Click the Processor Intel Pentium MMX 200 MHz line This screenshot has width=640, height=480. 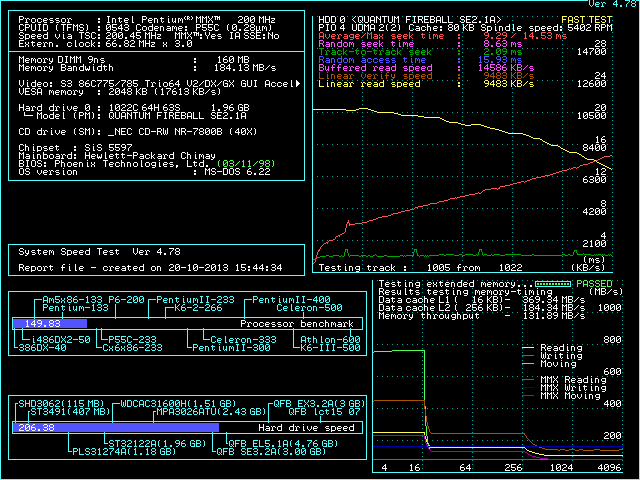coord(147,20)
